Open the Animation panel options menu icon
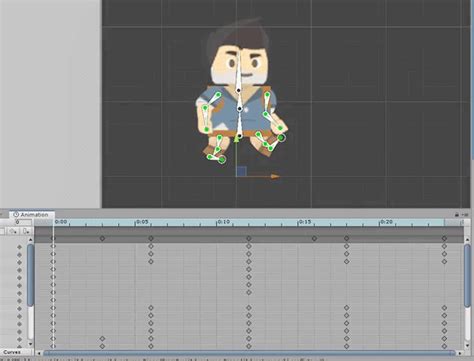This screenshot has width=474, height=361. click(x=464, y=215)
